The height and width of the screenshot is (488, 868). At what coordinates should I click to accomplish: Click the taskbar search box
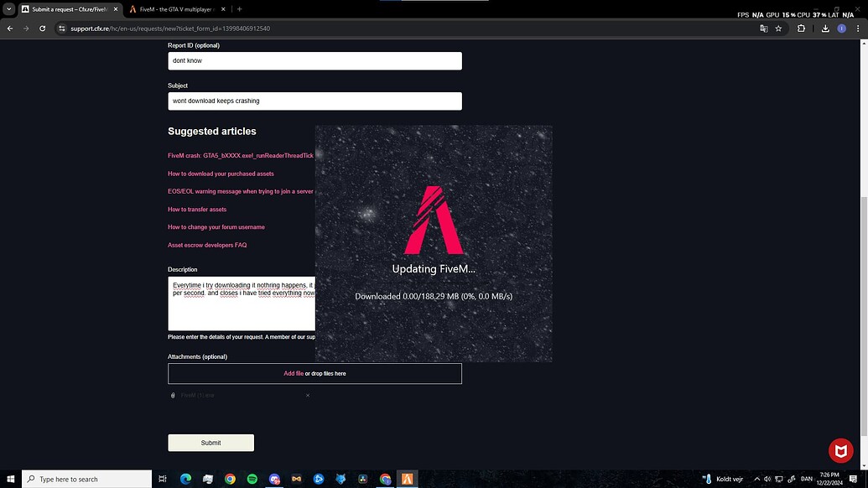(x=87, y=479)
